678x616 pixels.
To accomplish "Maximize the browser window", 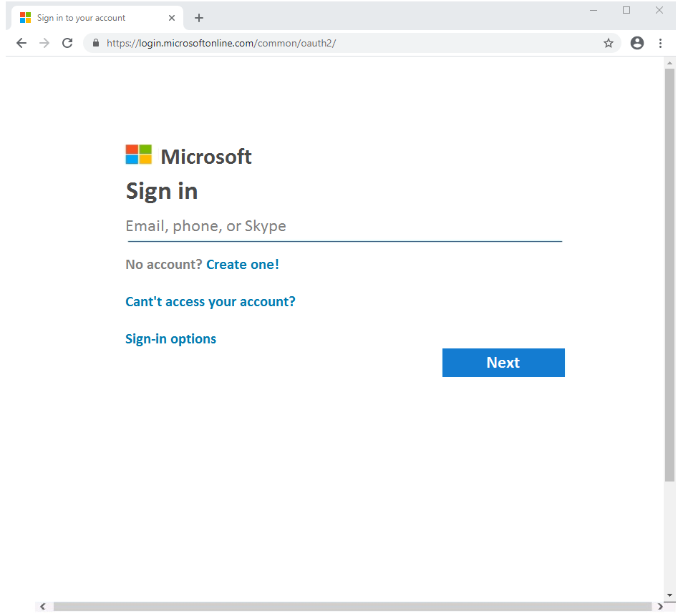I will click(x=626, y=10).
